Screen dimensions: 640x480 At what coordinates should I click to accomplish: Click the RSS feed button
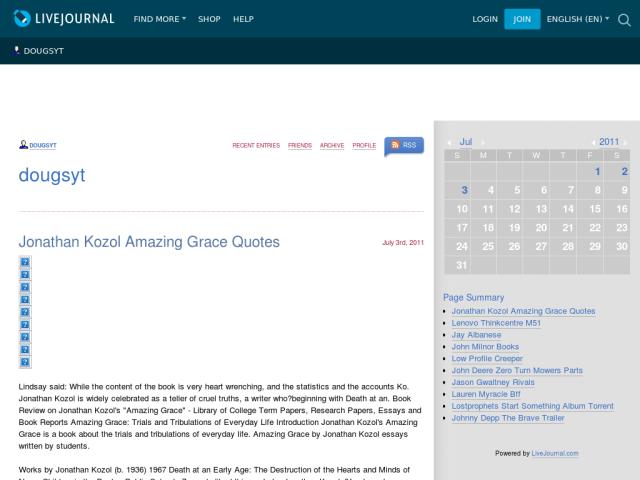click(404, 145)
